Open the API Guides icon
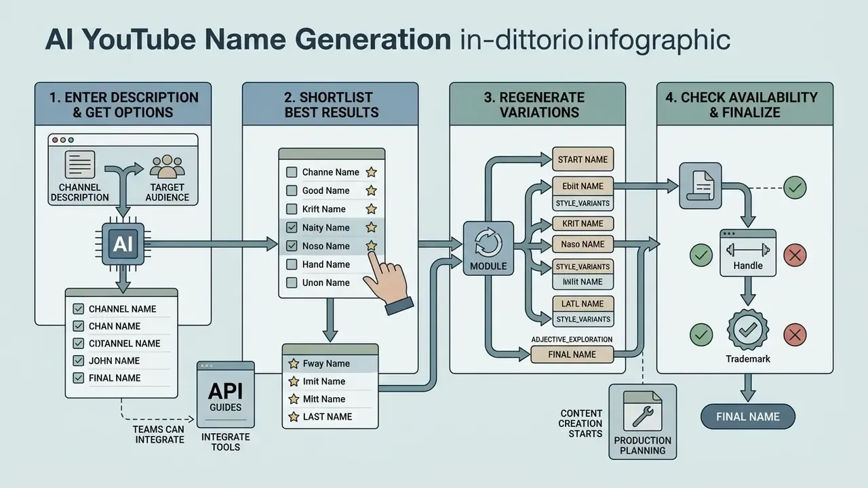This screenshot has height=488, width=868. coord(225,394)
